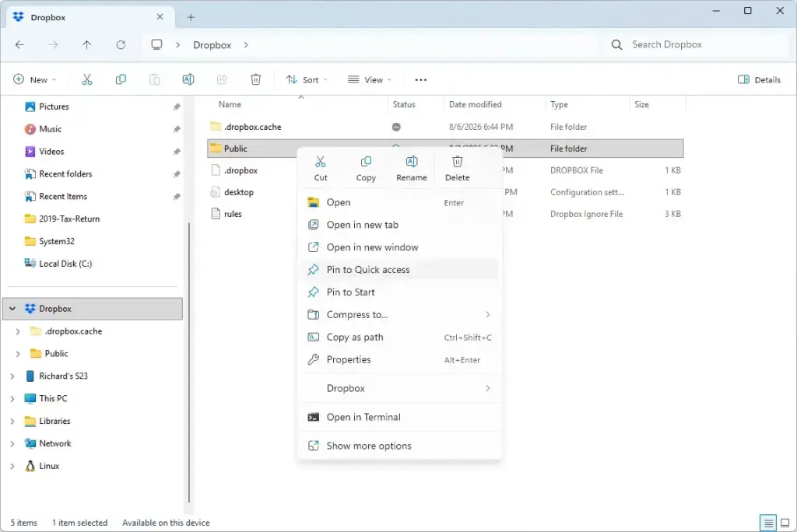Select Pin to Start
Image resolution: width=797 pixels, height=532 pixels.
399,292
